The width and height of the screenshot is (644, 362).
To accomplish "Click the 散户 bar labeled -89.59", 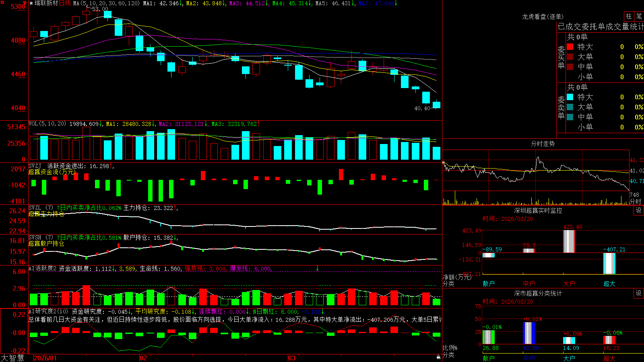I will pos(488,255).
